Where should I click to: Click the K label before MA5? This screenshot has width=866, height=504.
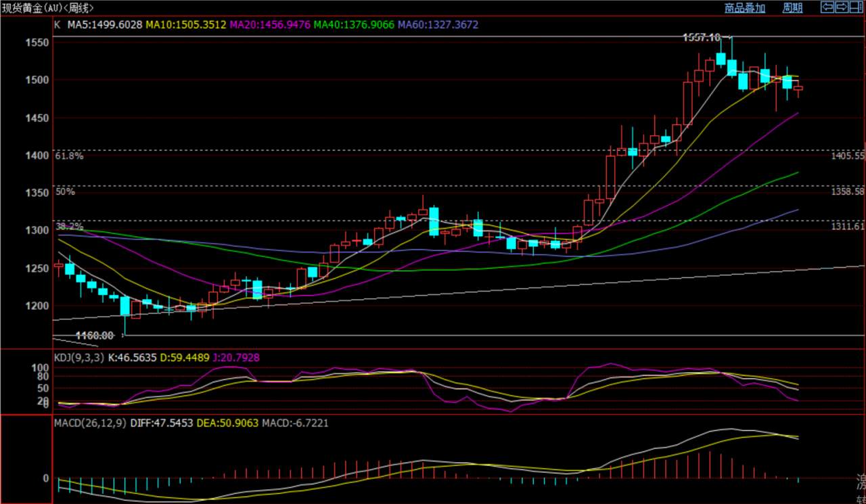(x=57, y=24)
